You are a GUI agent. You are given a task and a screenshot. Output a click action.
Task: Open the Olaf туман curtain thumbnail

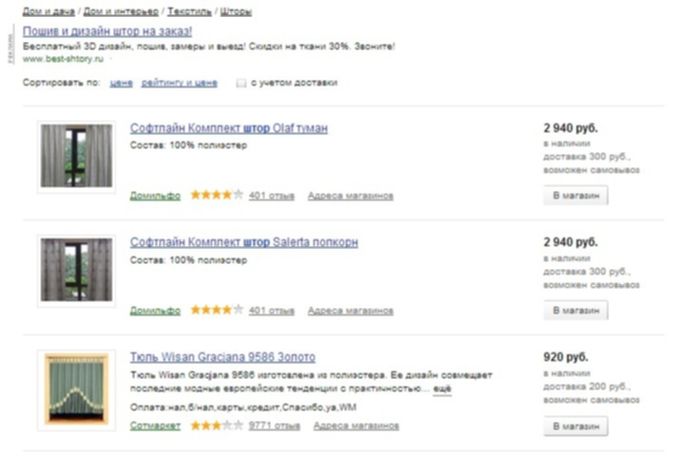coord(76,156)
